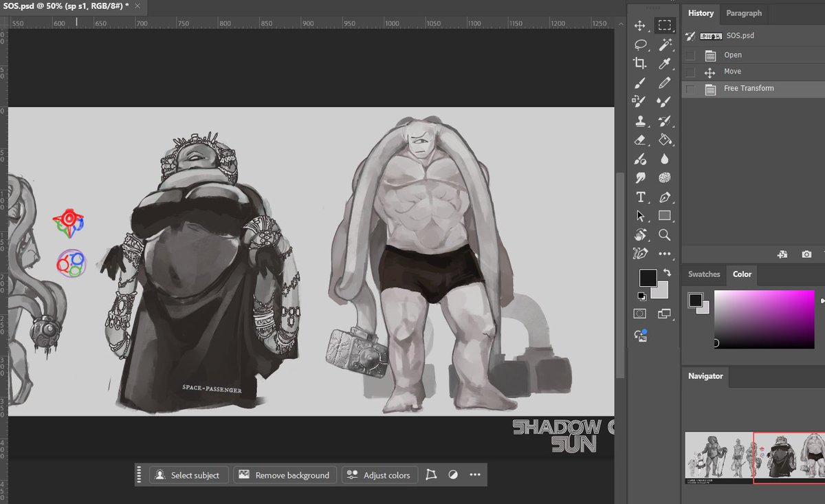
Task: Select the Hand tool
Action: click(640, 235)
